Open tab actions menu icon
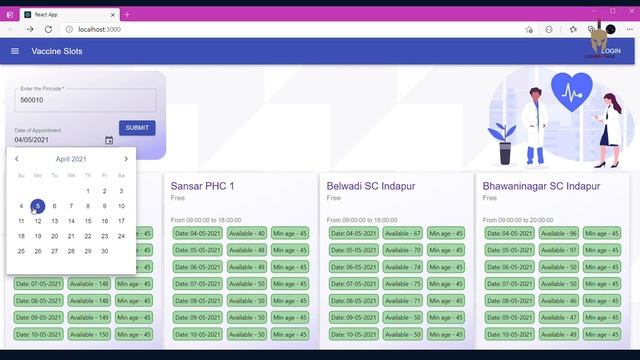This screenshot has height=360, width=640. tap(10, 15)
